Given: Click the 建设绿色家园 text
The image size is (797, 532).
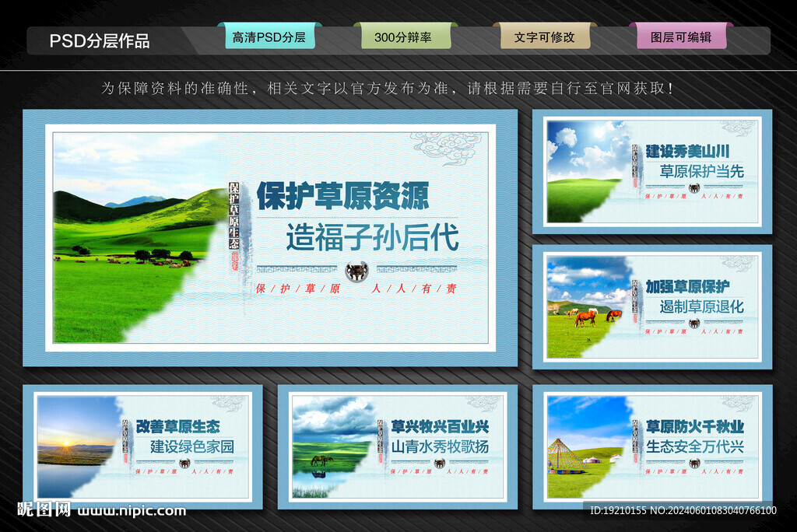Looking at the screenshot, I should click(192, 446).
